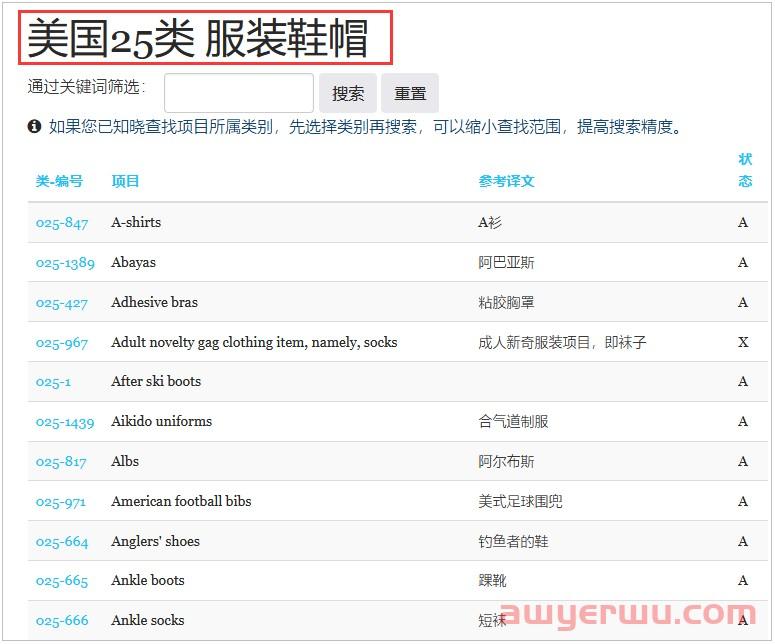
Task: Click the translation A衫
Action: pyautogui.click(x=490, y=222)
